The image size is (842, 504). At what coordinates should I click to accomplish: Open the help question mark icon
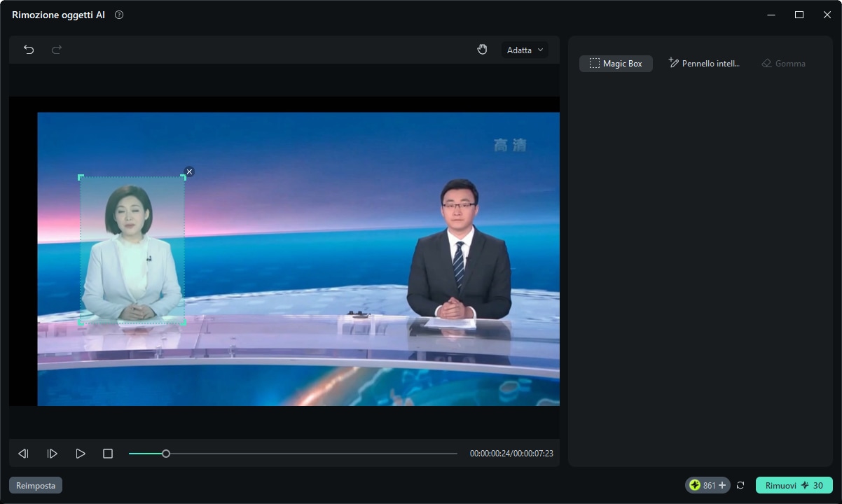coord(119,15)
